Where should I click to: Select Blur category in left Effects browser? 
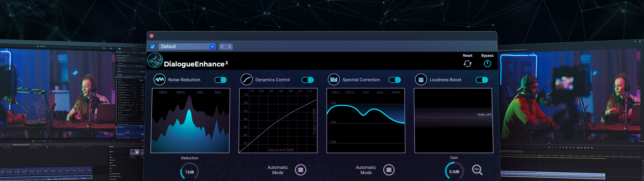(111, 168)
